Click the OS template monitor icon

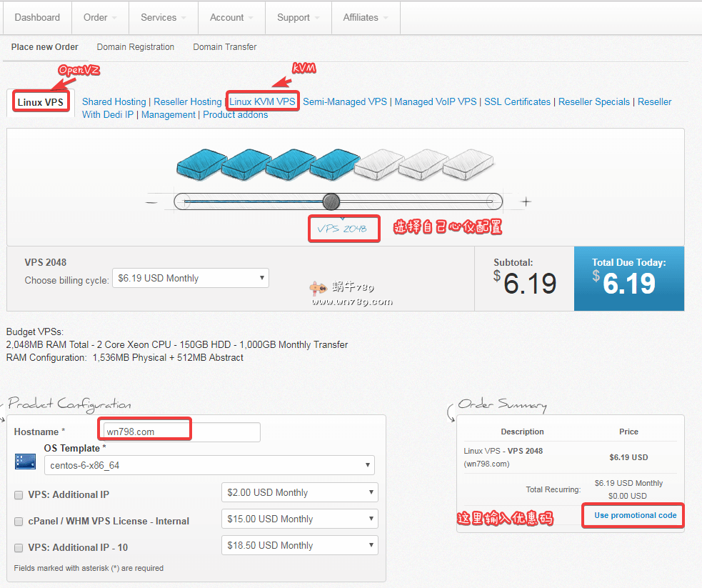pyautogui.click(x=25, y=461)
